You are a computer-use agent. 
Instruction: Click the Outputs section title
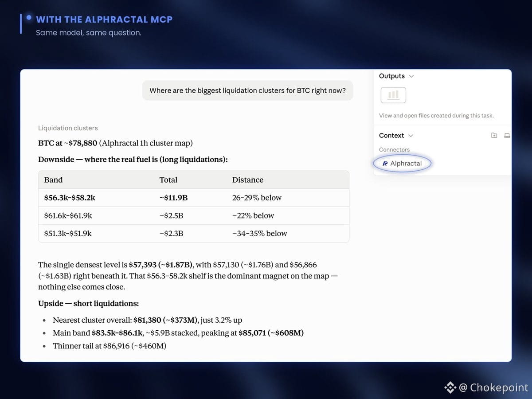click(392, 76)
